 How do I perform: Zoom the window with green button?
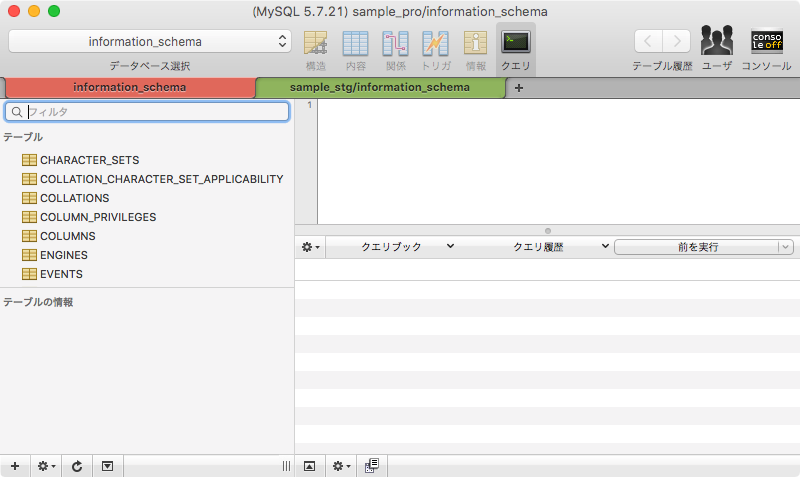(54, 11)
